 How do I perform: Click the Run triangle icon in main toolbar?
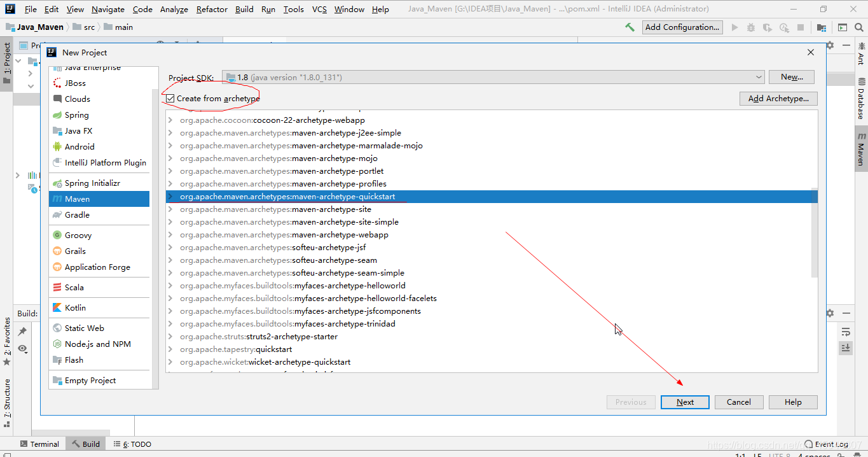pos(735,27)
